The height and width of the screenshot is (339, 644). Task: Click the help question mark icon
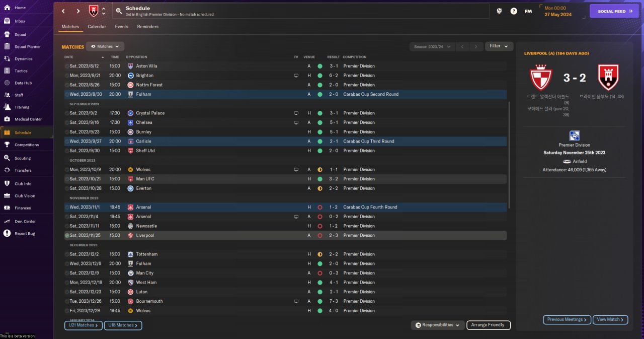click(x=514, y=11)
